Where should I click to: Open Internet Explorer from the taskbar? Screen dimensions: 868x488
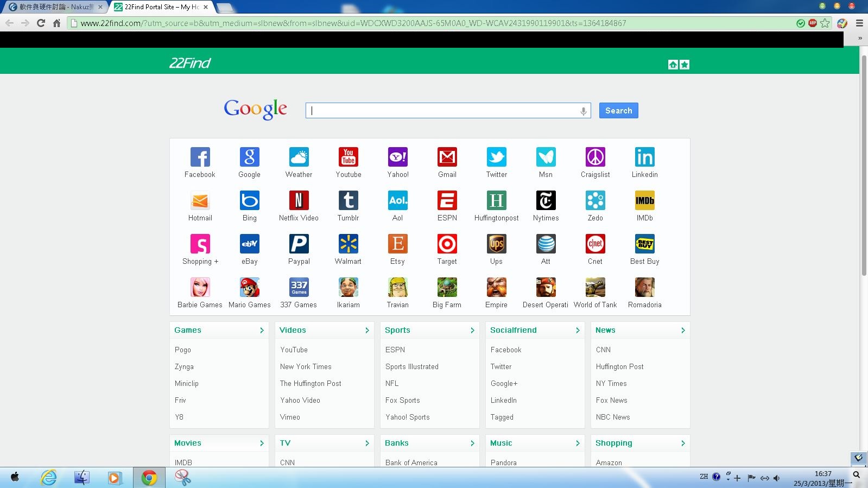coord(49,478)
